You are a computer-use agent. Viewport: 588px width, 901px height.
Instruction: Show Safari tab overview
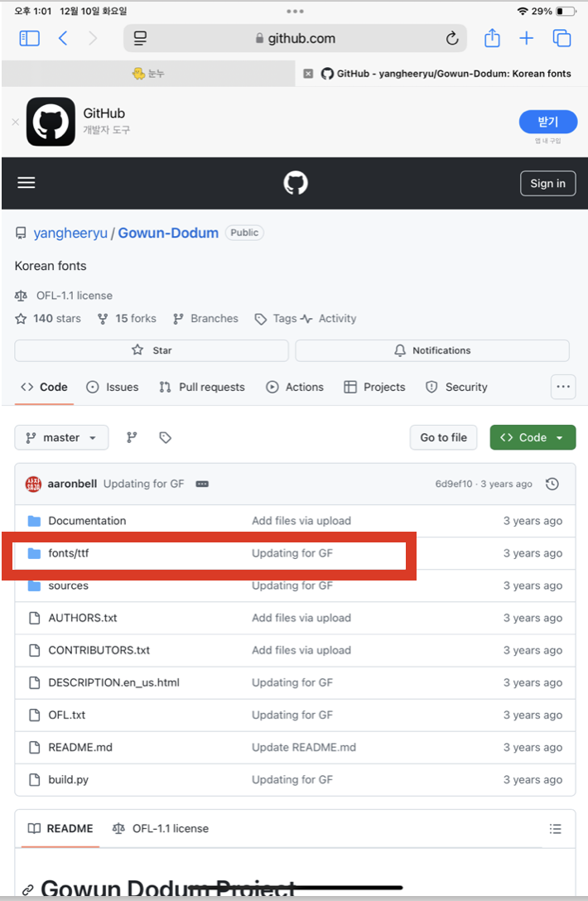point(561,38)
